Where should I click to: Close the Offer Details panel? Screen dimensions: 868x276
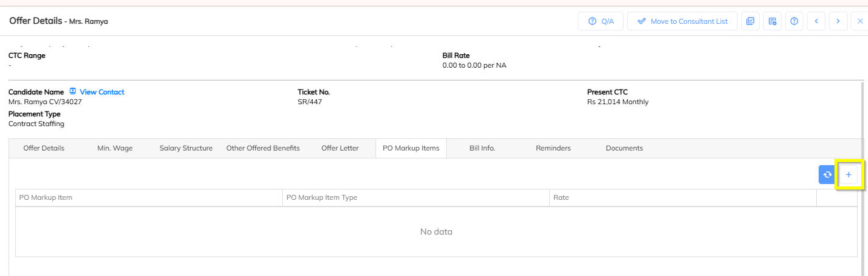tap(860, 21)
